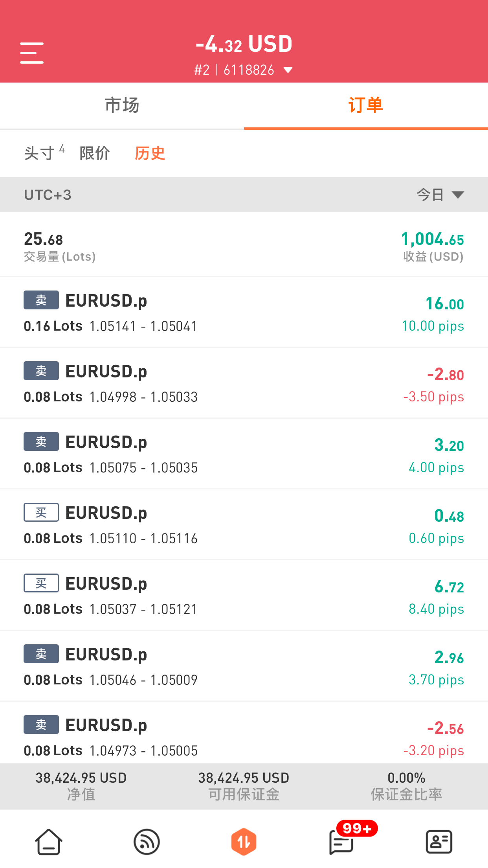Open the account profile card icon
Image resolution: width=488 pixels, height=868 pixels.
(439, 842)
